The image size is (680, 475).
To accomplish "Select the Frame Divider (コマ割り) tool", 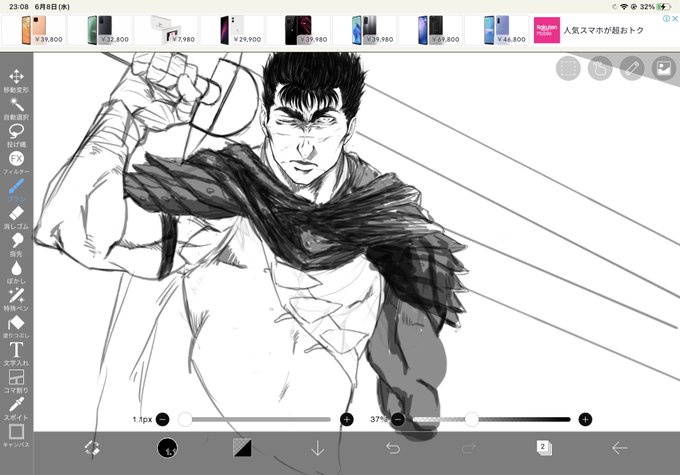I will (16, 381).
